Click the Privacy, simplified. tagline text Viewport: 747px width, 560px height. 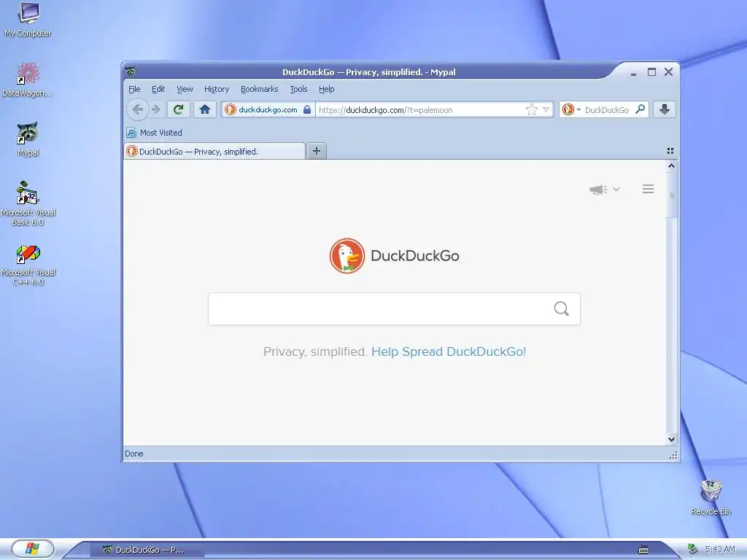tap(315, 351)
